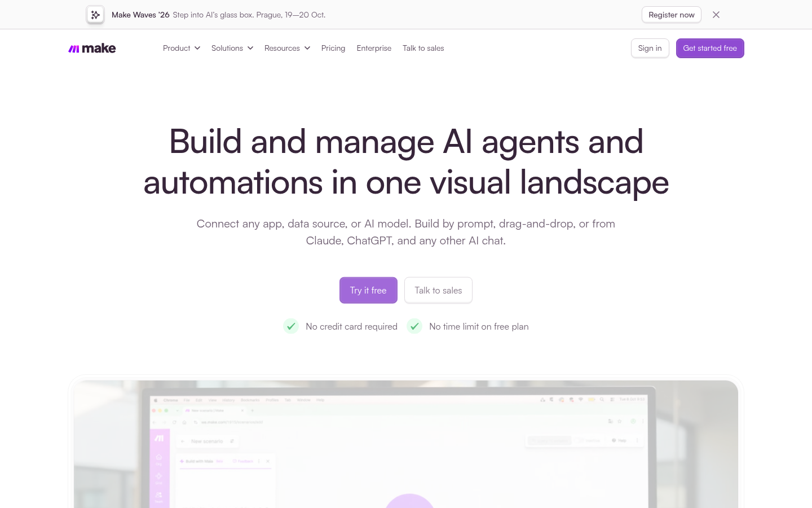The image size is (812, 508).
Task: Go to the Pricing page
Action: tap(333, 49)
